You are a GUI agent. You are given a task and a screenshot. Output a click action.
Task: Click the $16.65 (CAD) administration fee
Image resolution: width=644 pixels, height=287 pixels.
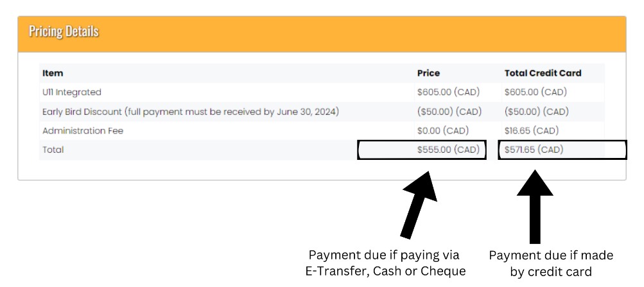[532, 131]
